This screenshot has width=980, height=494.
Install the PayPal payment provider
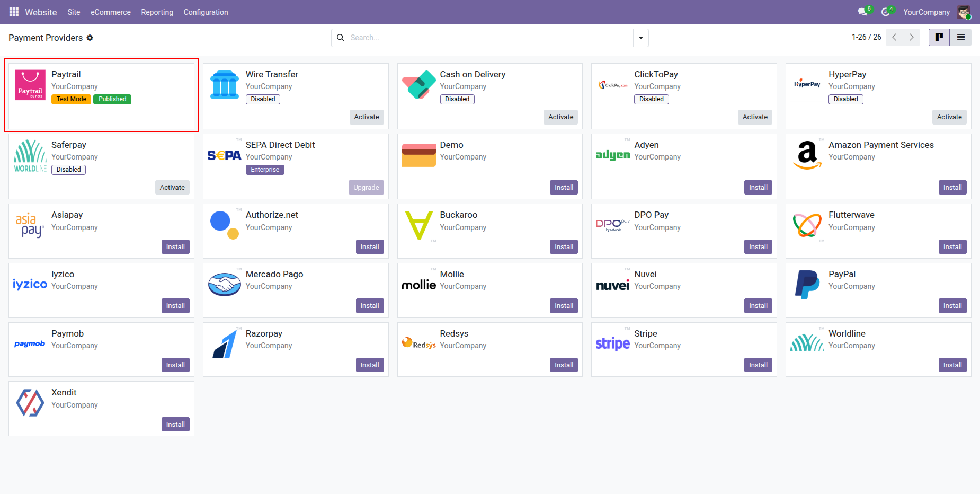click(952, 306)
